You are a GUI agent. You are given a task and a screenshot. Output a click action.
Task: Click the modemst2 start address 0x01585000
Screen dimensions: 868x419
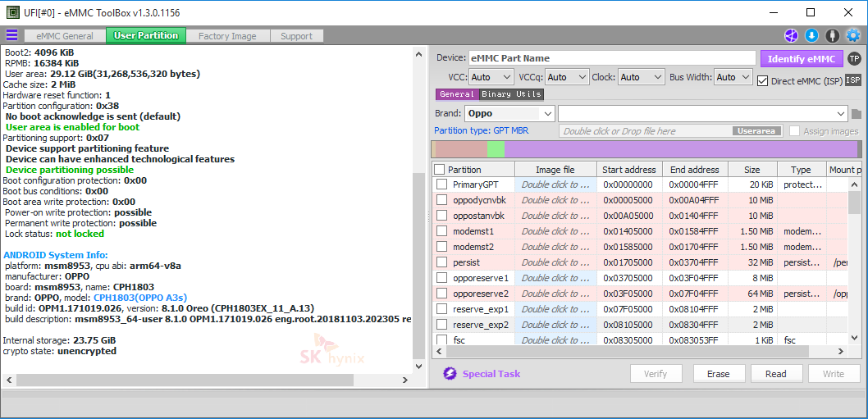click(628, 246)
